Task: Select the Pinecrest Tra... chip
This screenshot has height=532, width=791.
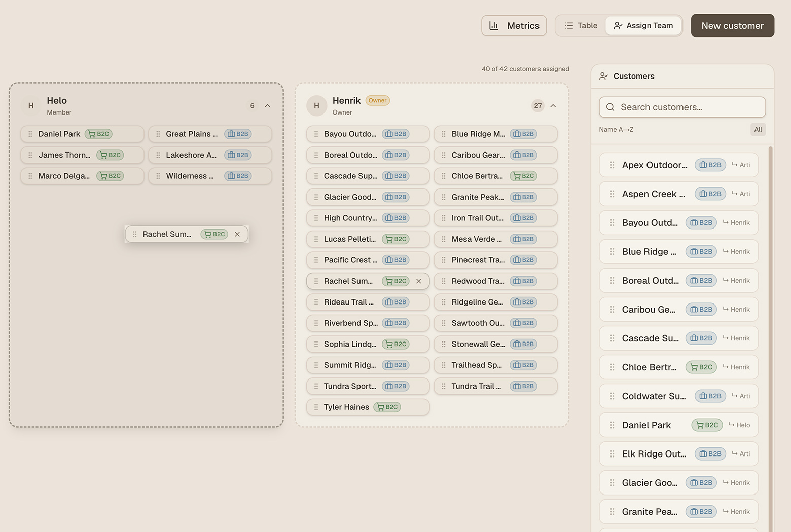Action: coord(495,260)
